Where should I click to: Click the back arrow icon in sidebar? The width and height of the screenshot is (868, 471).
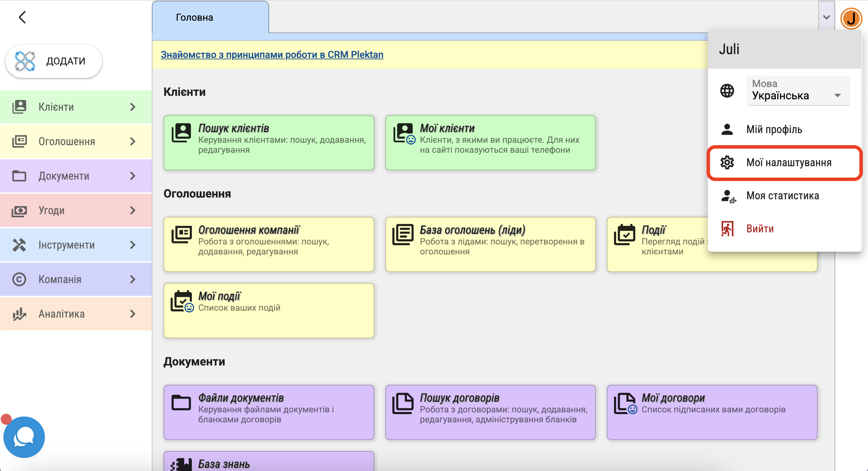22,17
